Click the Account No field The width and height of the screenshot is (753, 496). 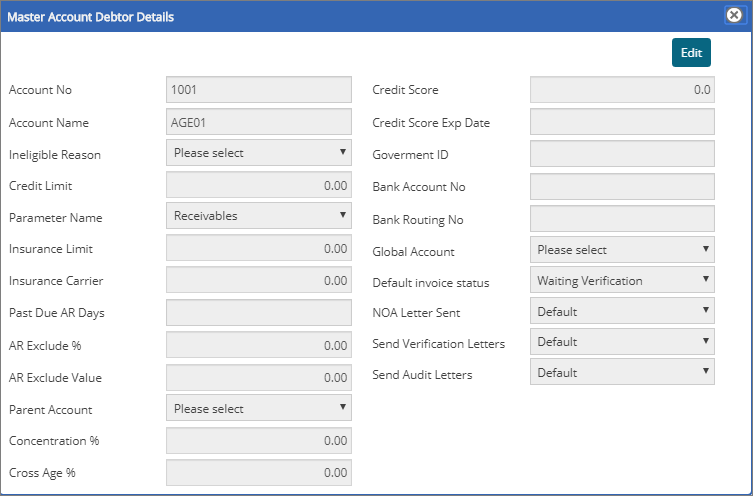[259, 90]
